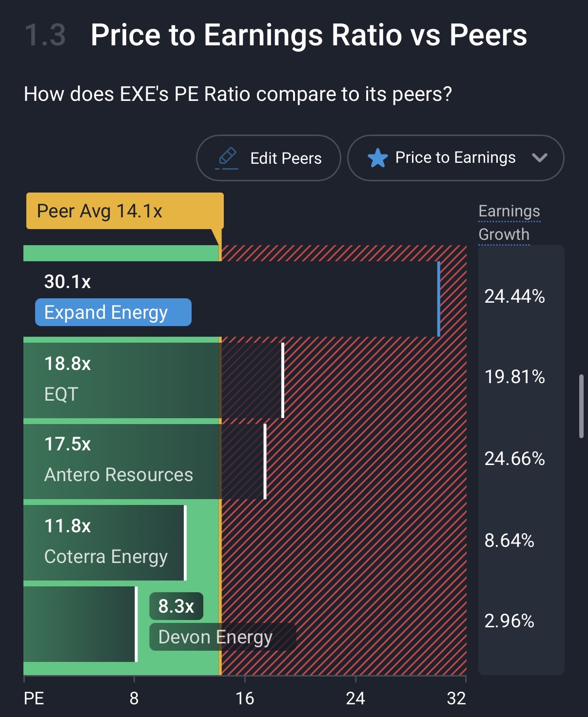Click the 8.64% earnings growth value
The height and width of the screenshot is (717, 588).
point(509,541)
